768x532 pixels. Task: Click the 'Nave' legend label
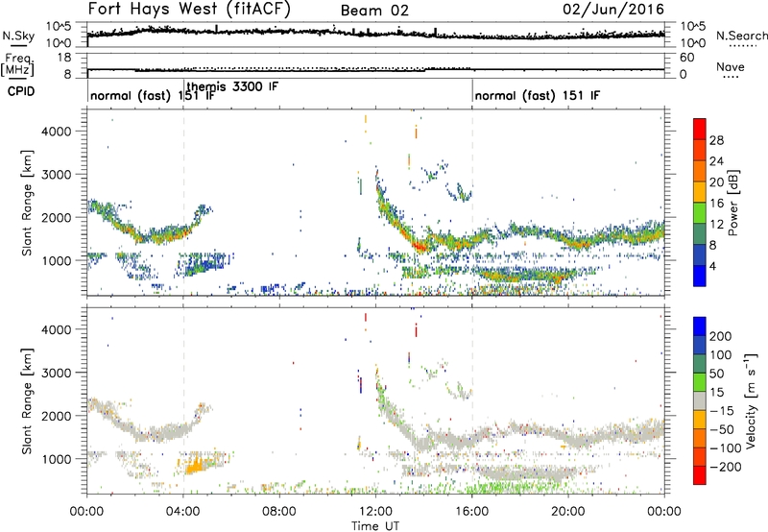coord(731,67)
